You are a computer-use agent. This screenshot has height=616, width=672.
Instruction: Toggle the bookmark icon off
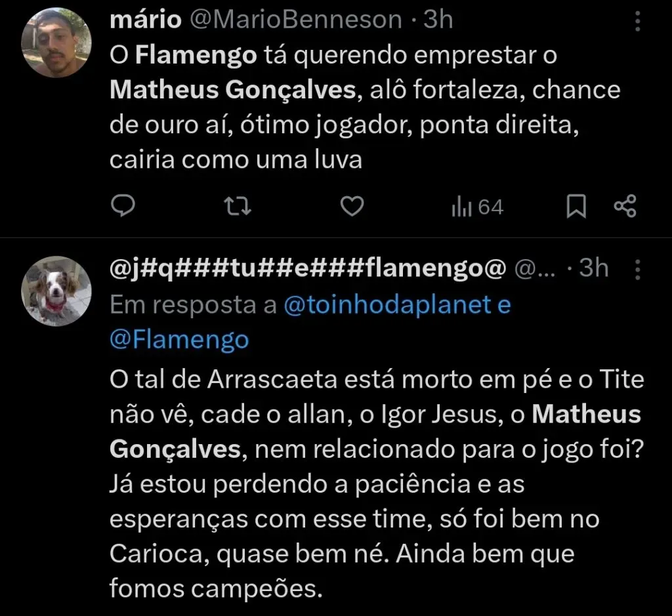click(x=574, y=206)
